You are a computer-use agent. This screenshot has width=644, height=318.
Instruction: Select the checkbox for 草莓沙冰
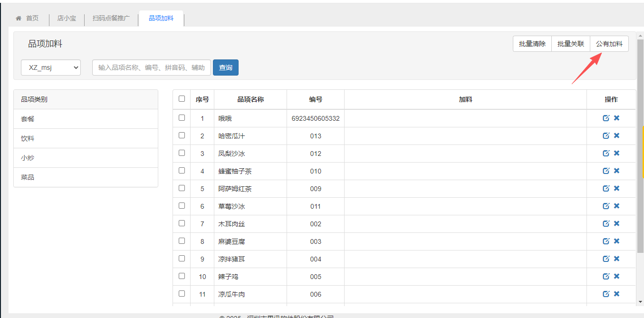(182, 206)
